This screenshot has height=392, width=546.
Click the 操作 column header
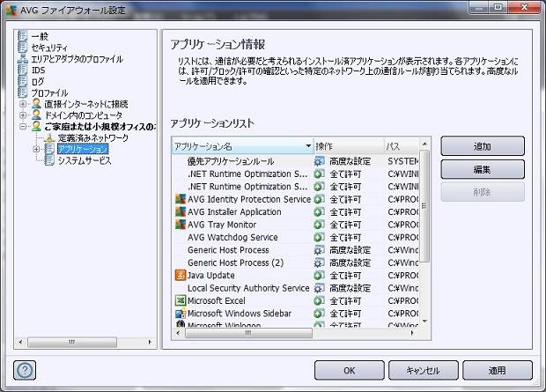[349, 146]
